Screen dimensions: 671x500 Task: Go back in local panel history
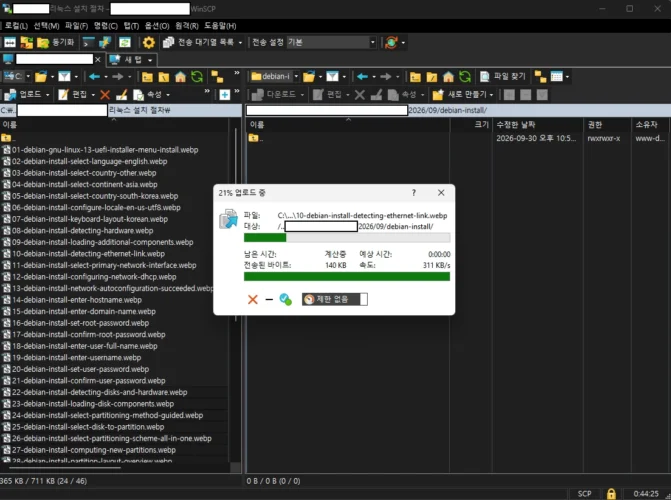(x=95, y=77)
